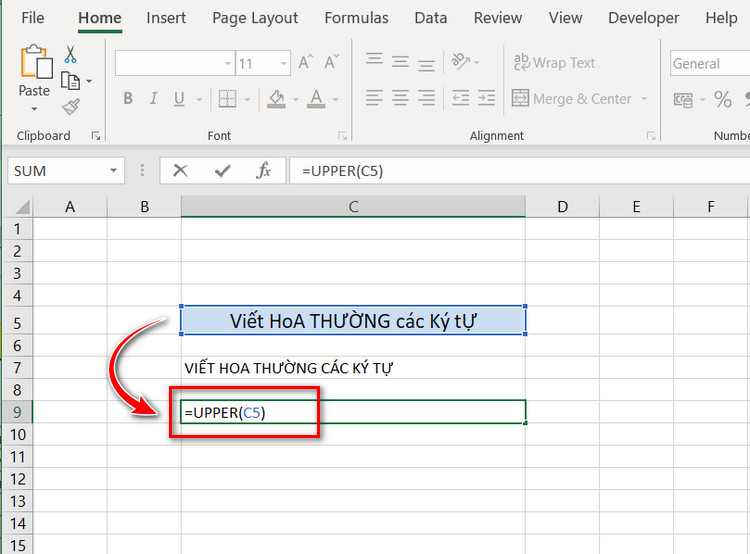This screenshot has height=554, width=750.
Task: Open Font settings dialog launcher
Action: tap(342, 136)
